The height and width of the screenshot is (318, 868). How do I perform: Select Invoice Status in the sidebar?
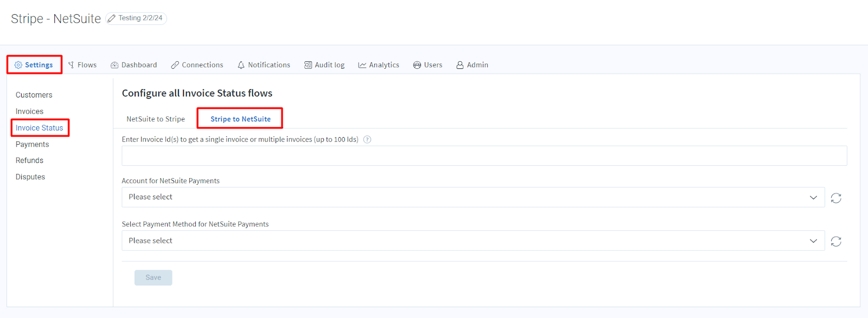(40, 128)
